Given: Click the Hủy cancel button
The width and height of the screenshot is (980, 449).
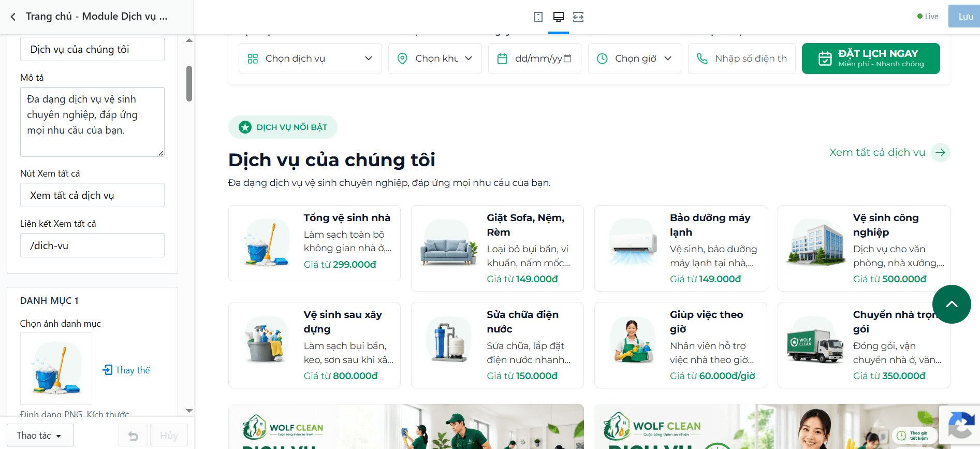Looking at the screenshot, I should pyautogui.click(x=169, y=436).
